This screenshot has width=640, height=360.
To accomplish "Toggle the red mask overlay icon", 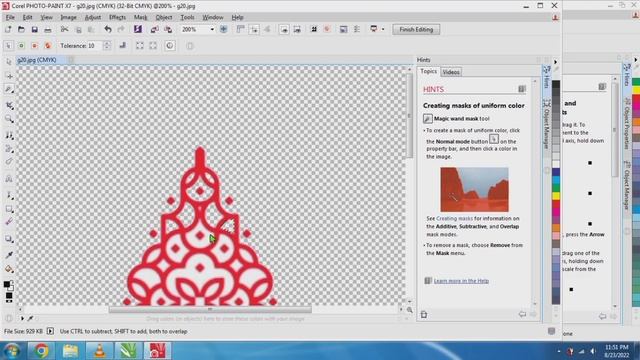I will pyautogui.click(x=327, y=29).
